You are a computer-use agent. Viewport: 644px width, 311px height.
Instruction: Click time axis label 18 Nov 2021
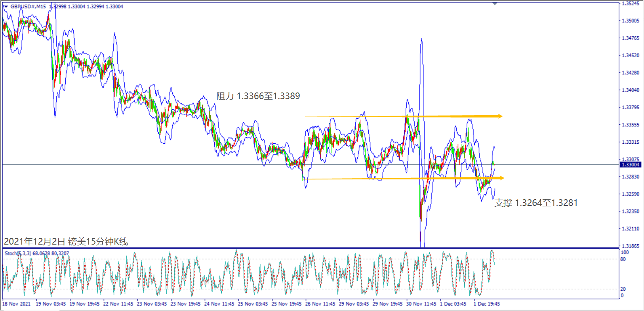[x=16, y=303]
